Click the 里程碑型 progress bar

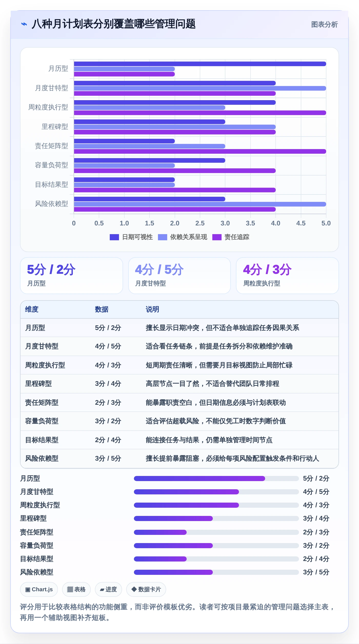(216, 518)
